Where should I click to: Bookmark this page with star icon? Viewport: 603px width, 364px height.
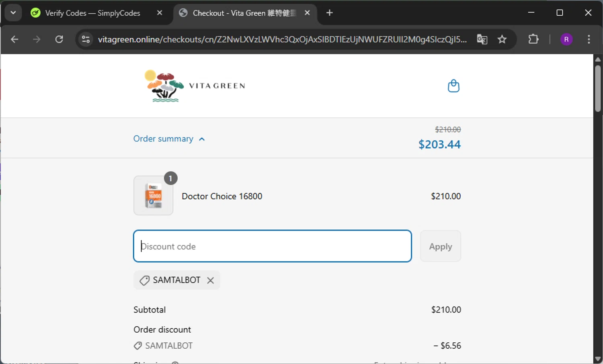click(x=502, y=39)
